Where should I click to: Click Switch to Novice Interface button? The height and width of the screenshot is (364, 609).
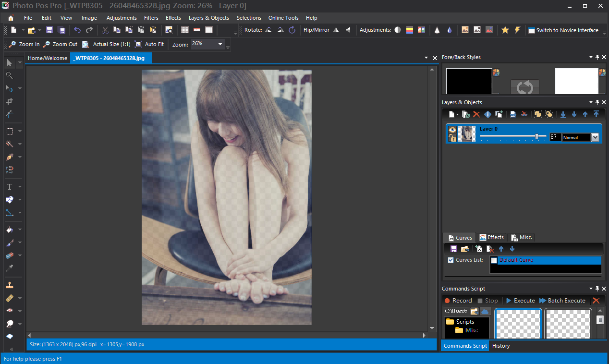point(563,30)
